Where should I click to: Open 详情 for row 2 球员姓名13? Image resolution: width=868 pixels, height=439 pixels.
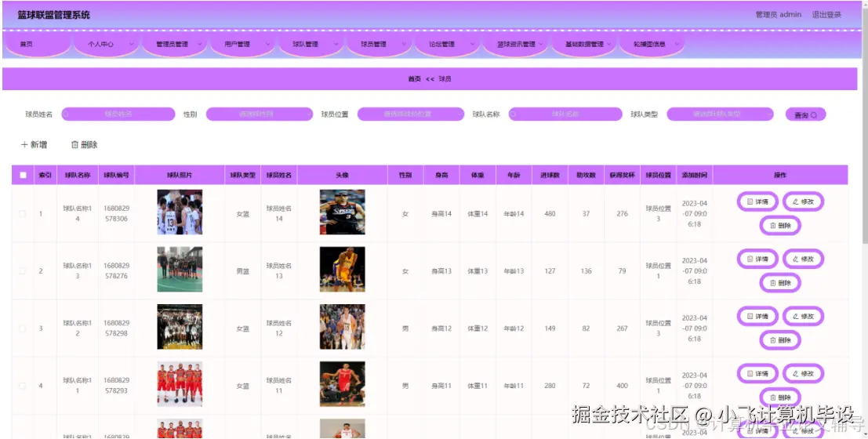click(757, 259)
